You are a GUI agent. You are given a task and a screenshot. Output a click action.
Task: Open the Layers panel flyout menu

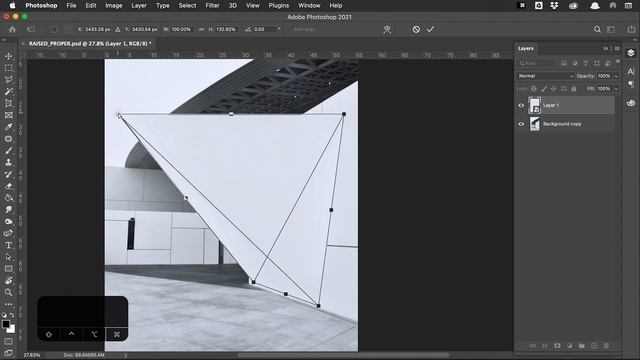(x=617, y=49)
